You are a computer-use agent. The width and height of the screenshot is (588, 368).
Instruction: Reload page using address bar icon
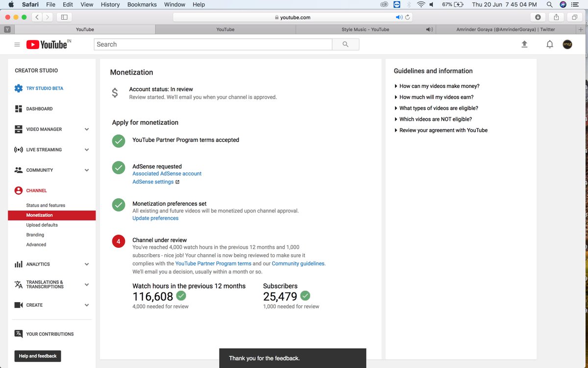pos(408,17)
